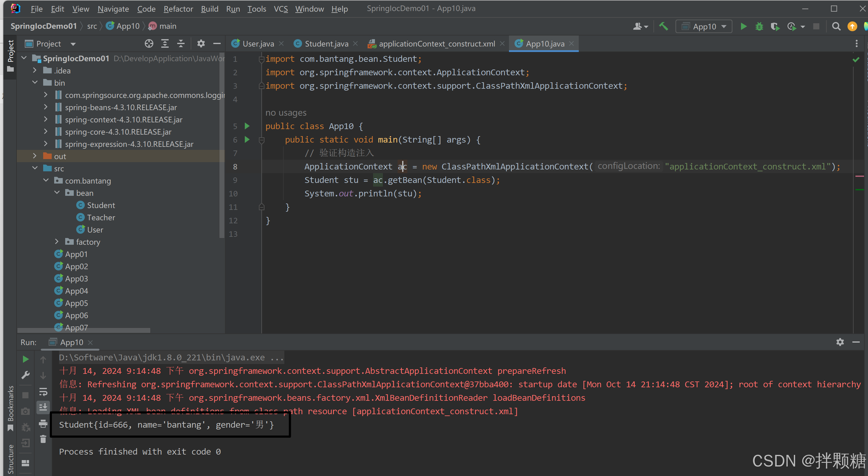Switch to applicationContext_construct.xml tab
The width and height of the screenshot is (868, 476).
(x=436, y=44)
